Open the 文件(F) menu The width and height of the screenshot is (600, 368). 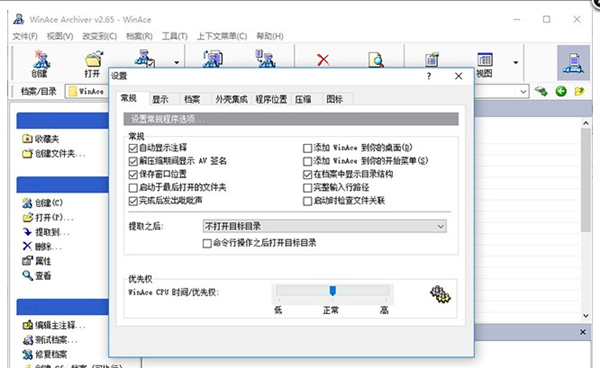25,36
